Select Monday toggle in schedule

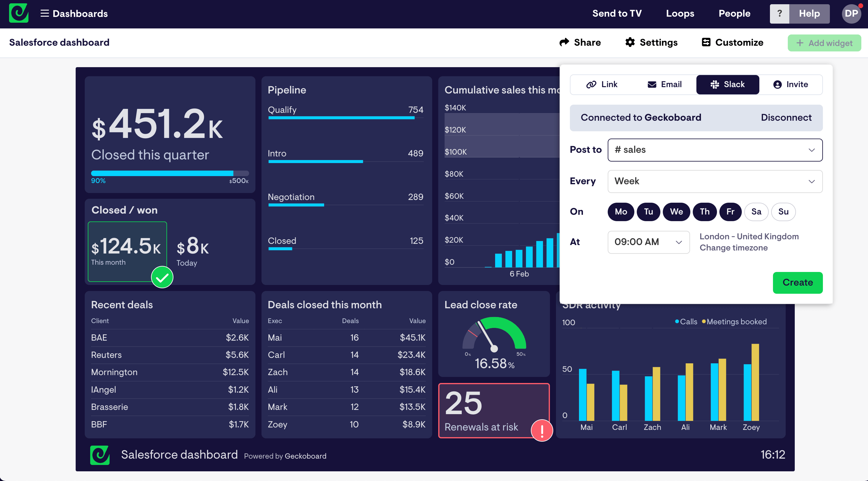(x=621, y=211)
